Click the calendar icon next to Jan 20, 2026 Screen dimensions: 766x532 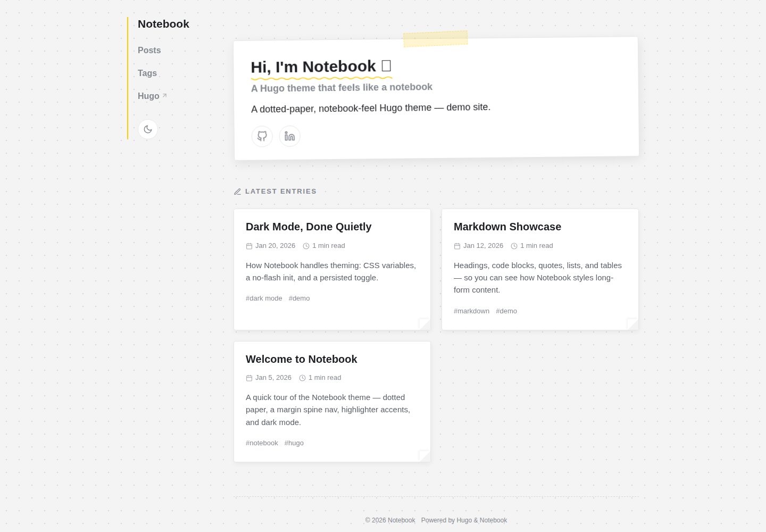[249, 246]
